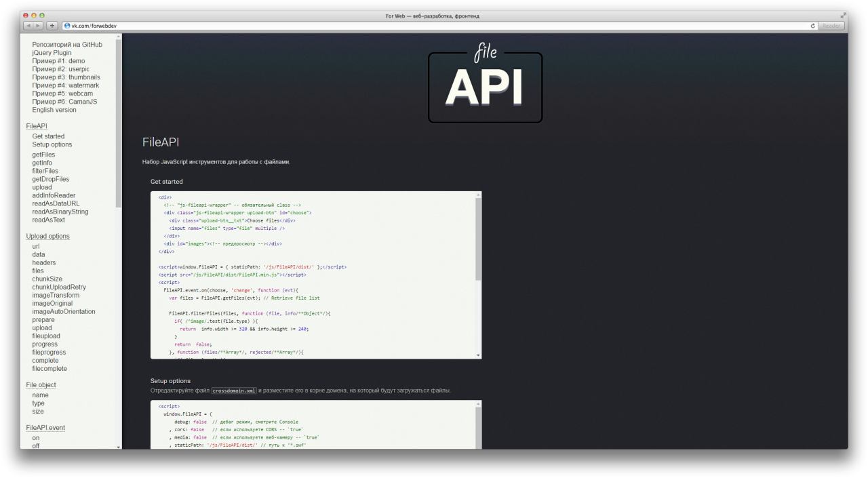The height and width of the screenshot is (478, 868).
Task: Go to Get started in sidebar
Action: (x=48, y=136)
